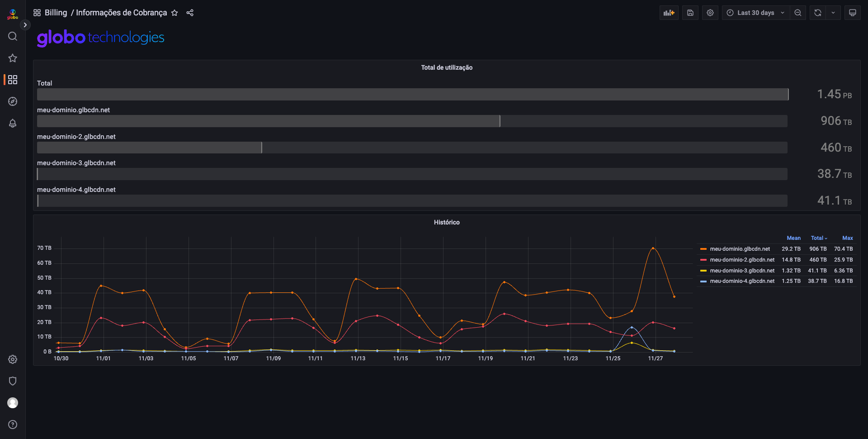Add a new panel
This screenshot has width=868, height=439.
(669, 13)
